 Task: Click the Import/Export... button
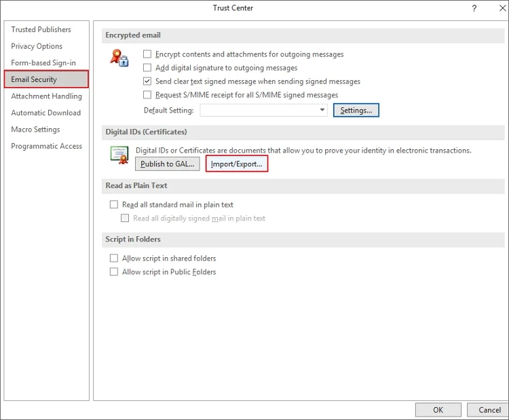237,164
